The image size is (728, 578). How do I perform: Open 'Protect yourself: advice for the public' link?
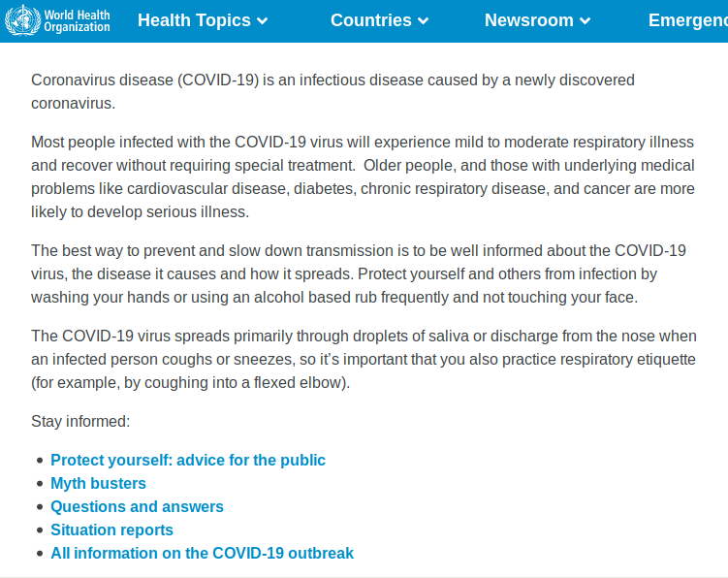(188, 461)
